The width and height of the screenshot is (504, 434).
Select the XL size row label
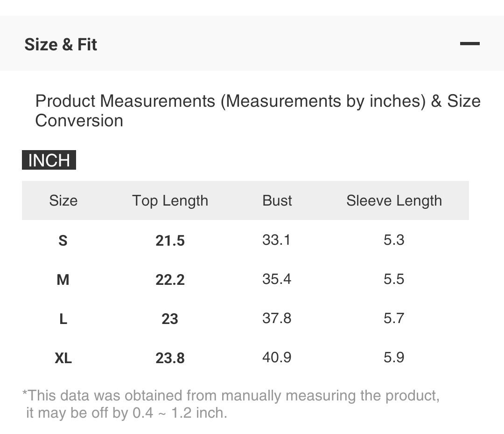click(x=63, y=358)
